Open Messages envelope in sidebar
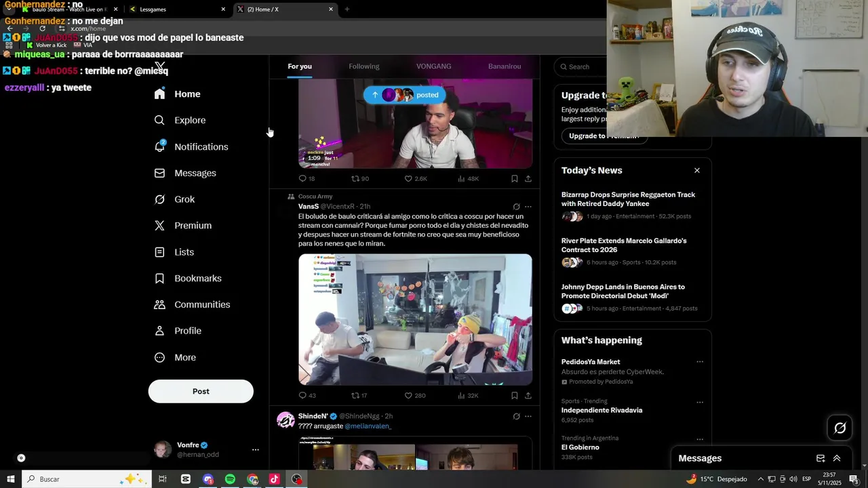The width and height of the screenshot is (868, 488). click(x=159, y=173)
